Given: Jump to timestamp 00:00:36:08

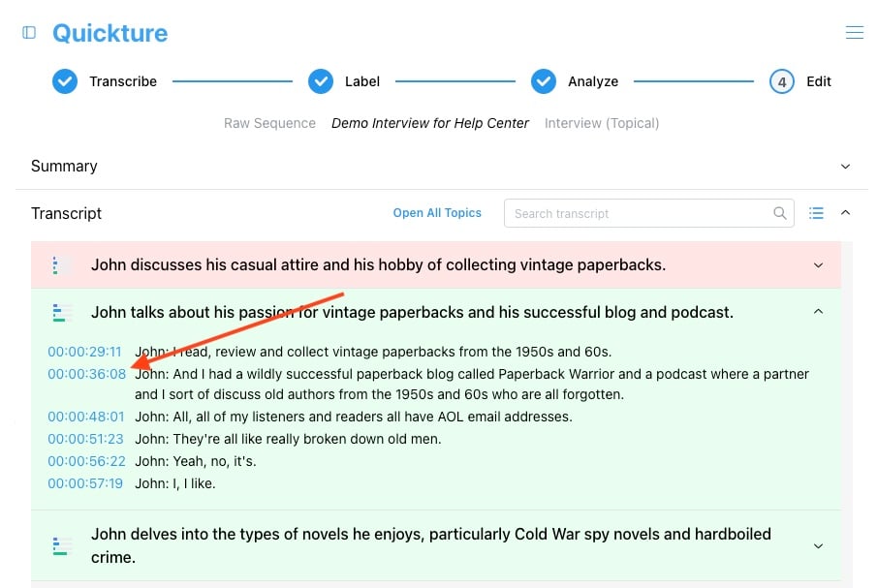Looking at the screenshot, I should click(87, 374).
